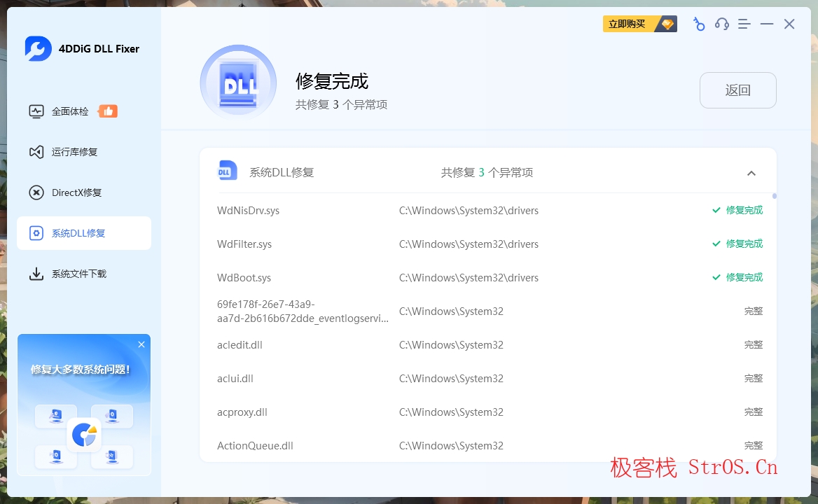Open customer support headset icon

pyautogui.click(x=721, y=24)
